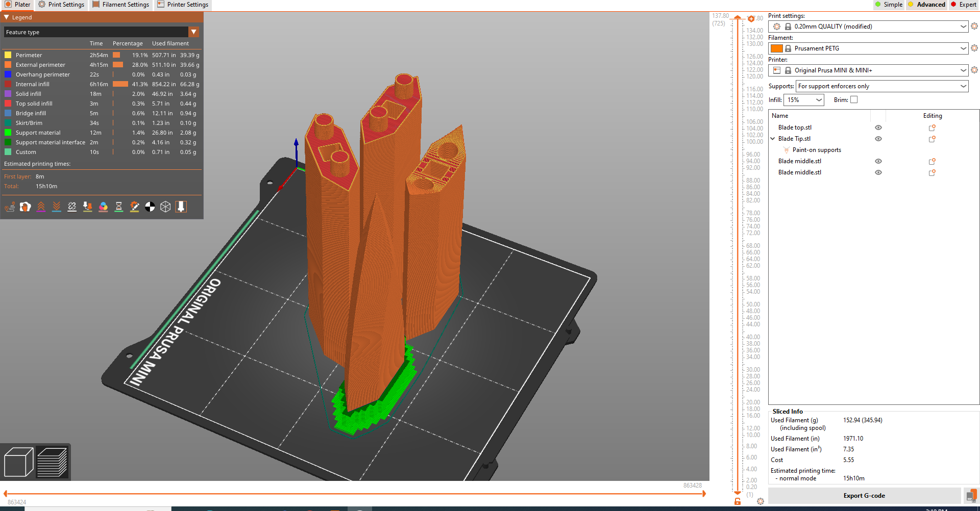This screenshot has width=980, height=511.
Task: Toggle Color changes display icon
Action: [x=103, y=207]
